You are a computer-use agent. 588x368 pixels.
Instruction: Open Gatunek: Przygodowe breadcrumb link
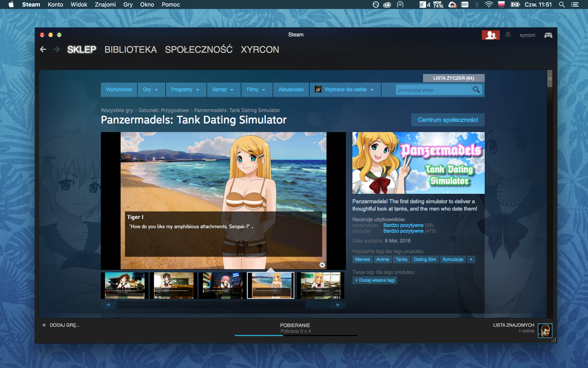tap(164, 110)
